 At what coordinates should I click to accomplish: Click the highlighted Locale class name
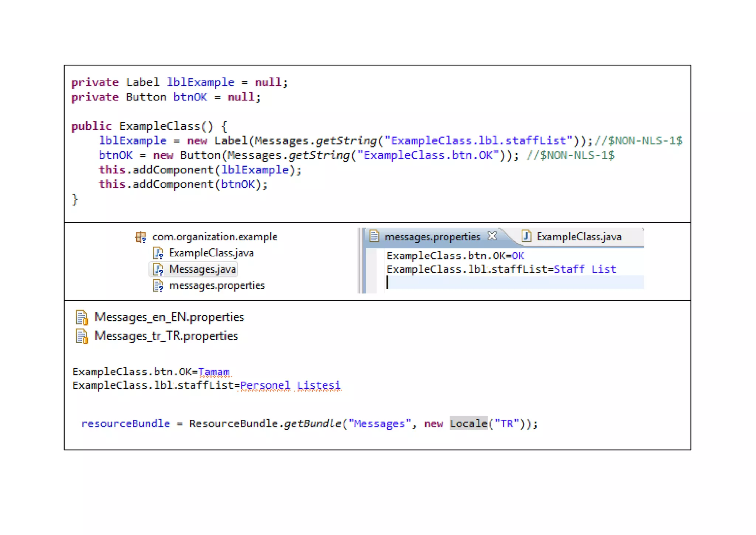[x=468, y=423]
